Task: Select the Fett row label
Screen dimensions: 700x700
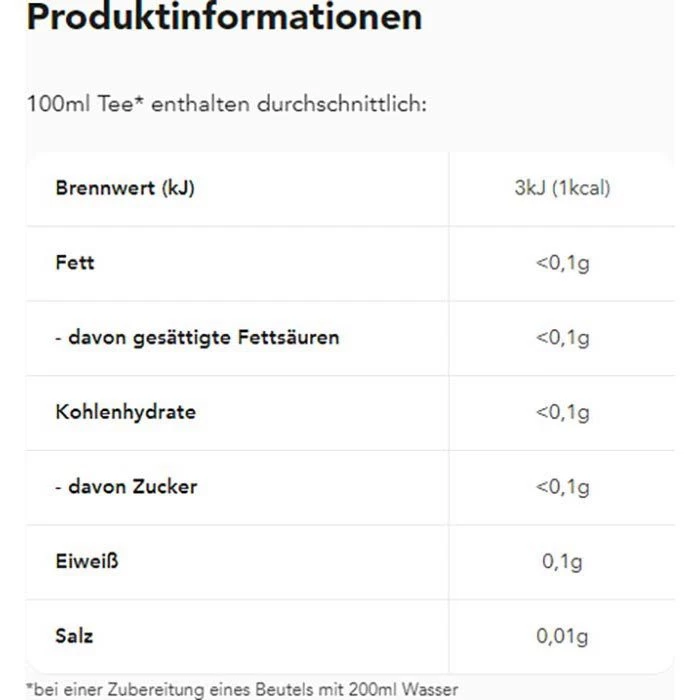Action: [x=75, y=263]
